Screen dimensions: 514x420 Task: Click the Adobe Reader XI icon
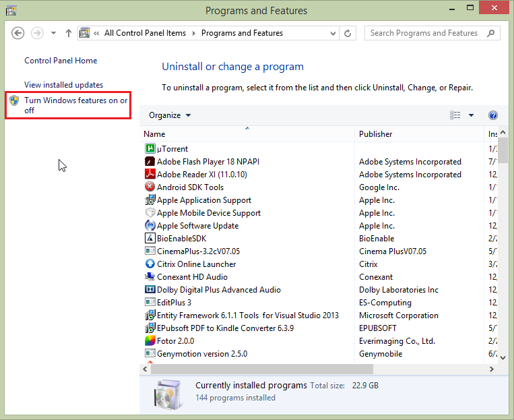point(150,174)
